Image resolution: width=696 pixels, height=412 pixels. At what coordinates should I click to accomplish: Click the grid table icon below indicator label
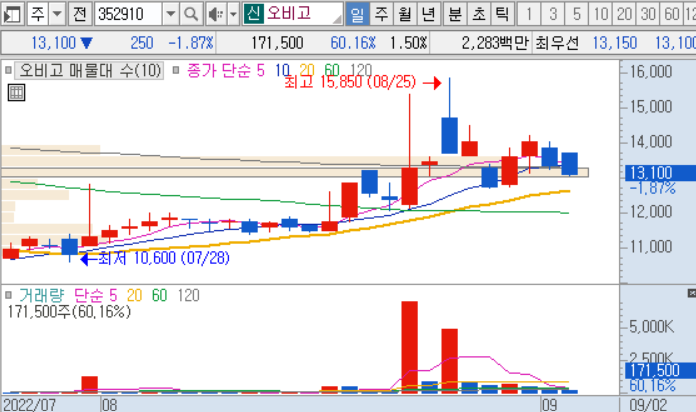(16, 93)
